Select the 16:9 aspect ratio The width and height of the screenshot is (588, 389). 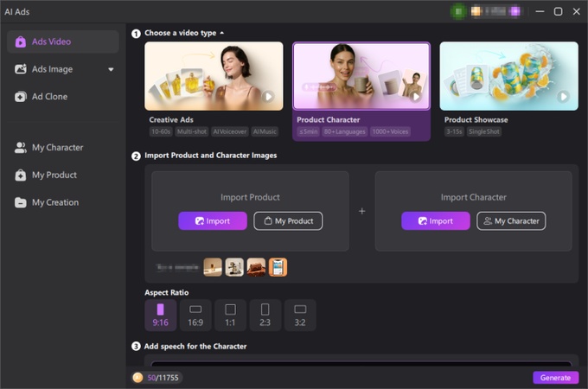195,315
